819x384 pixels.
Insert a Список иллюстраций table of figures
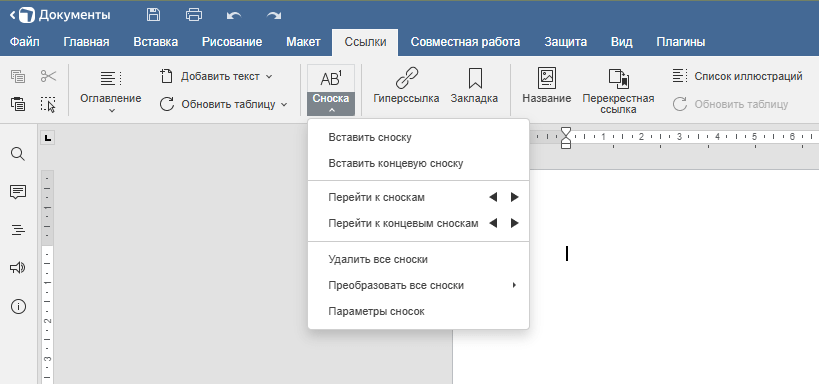(737, 76)
